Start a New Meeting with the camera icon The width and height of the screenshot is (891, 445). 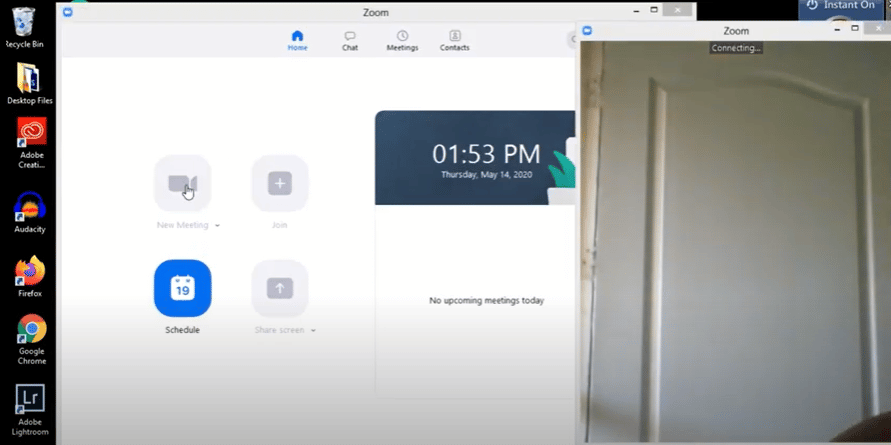click(182, 183)
